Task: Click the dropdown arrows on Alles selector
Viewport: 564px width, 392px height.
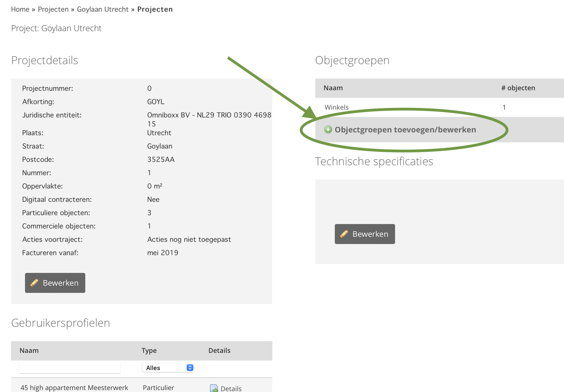Action: (x=190, y=368)
